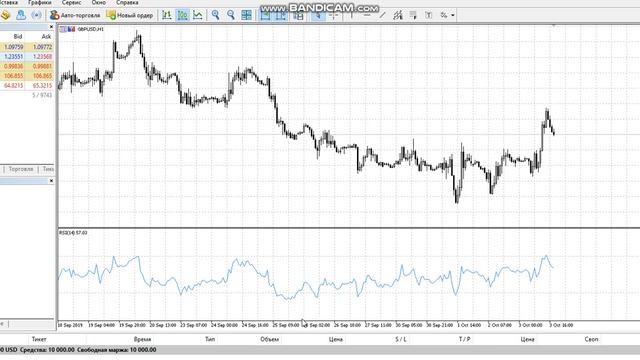Image resolution: width=640 pixels, height=360 pixels.
Task: Zoom in on the chart
Action: [x=215, y=15]
